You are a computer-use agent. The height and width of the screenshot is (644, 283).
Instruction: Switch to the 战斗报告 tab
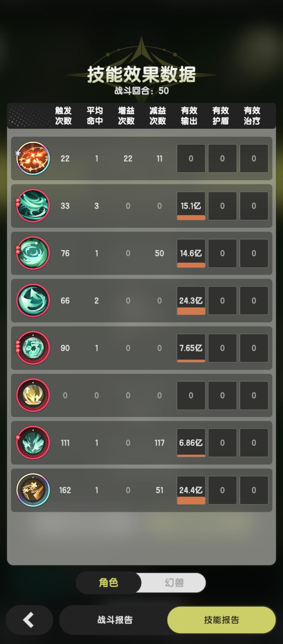coord(115,620)
